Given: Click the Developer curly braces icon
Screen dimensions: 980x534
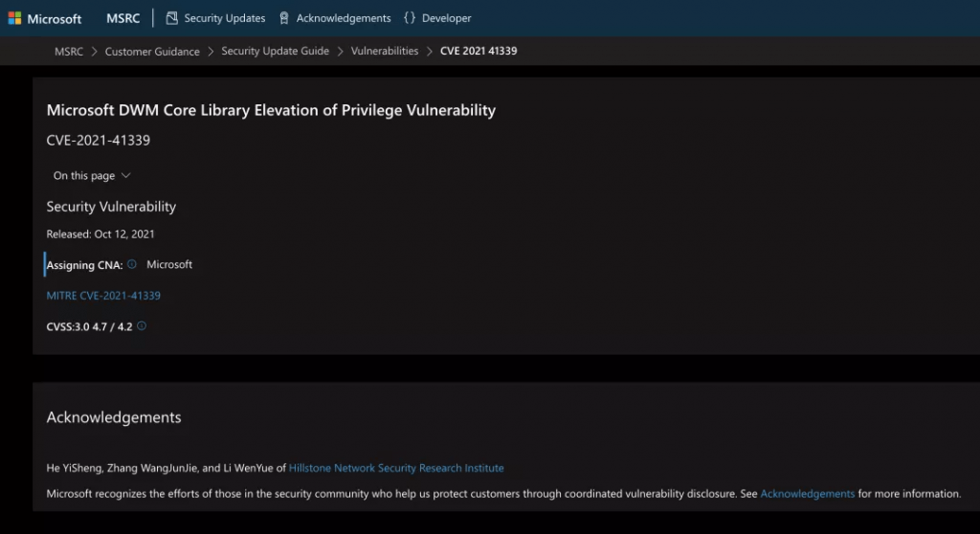Looking at the screenshot, I should (x=410, y=18).
